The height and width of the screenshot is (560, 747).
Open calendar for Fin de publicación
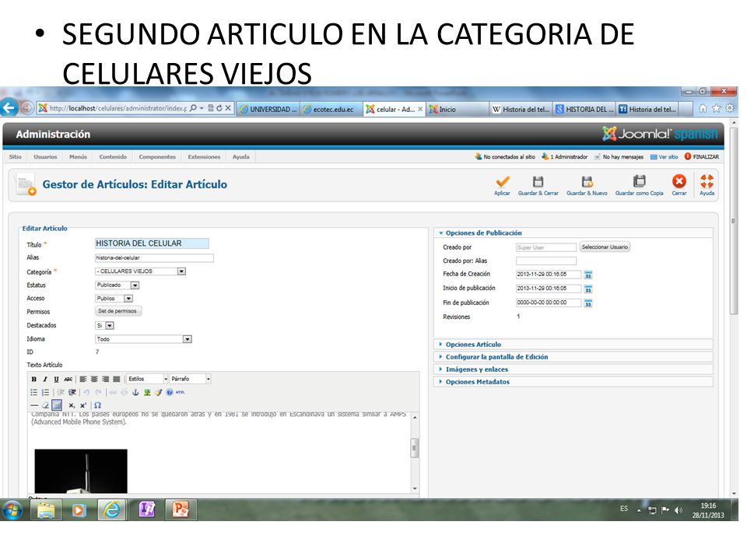588,303
